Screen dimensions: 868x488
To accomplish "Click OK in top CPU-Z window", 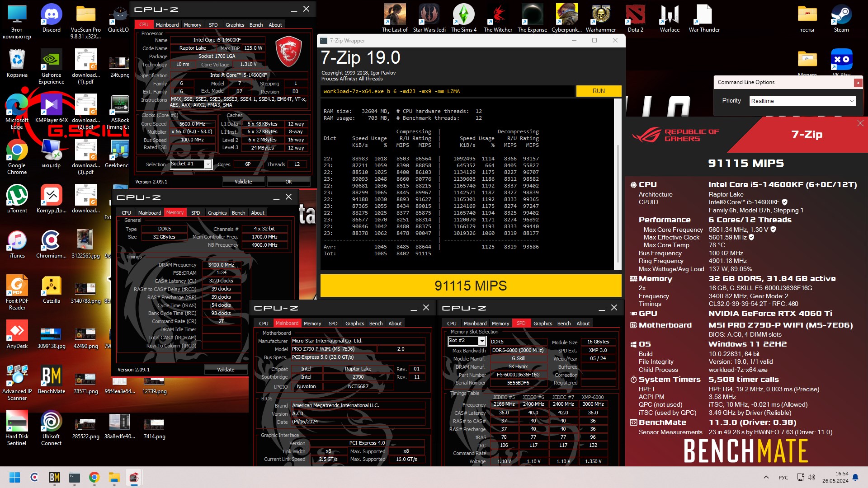I will tap(288, 182).
